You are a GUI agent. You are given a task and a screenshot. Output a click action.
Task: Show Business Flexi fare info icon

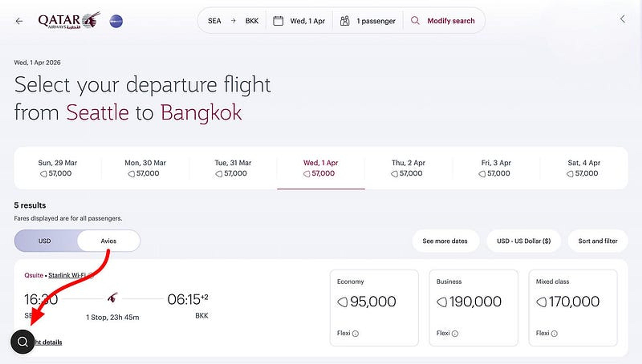(455, 333)
